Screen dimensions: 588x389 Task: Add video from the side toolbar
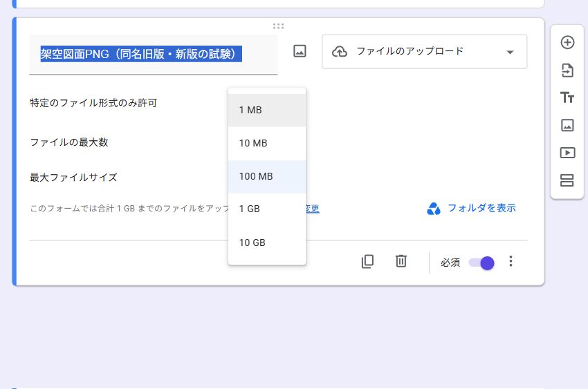(567, 153)
